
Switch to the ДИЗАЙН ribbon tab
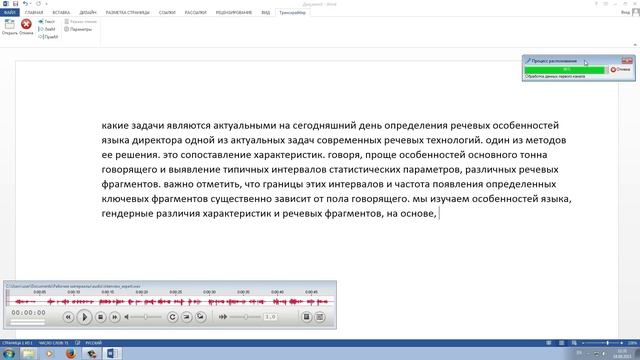click(88, 13)
